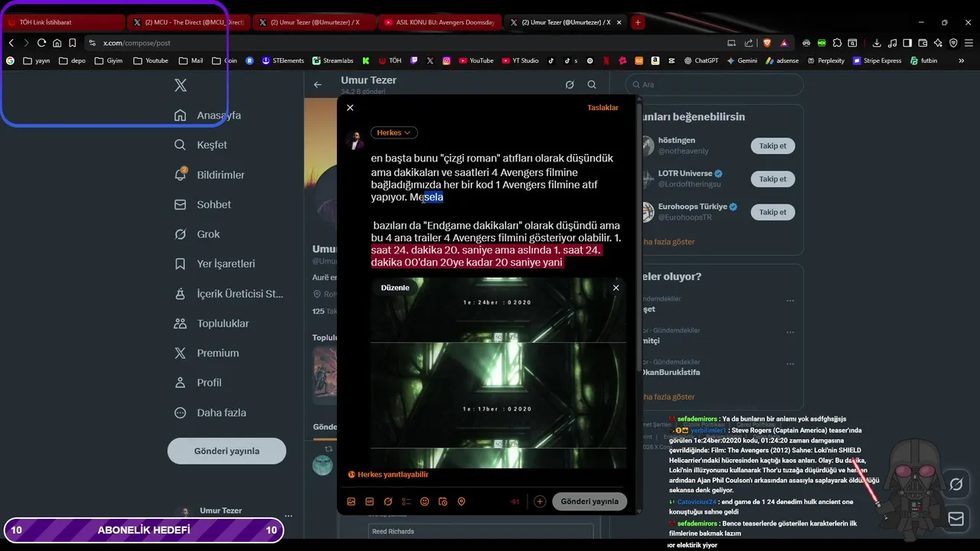Show more bookmarks chevron

click(962, 60)
